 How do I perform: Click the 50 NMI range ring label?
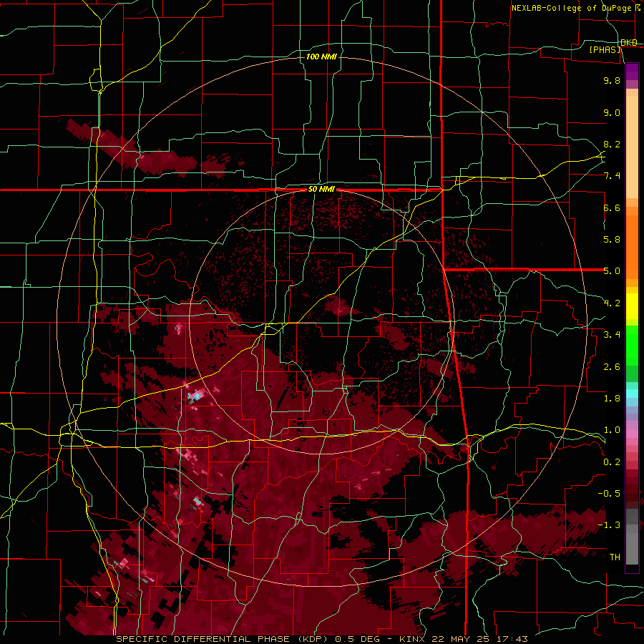(x=321, y=190)
